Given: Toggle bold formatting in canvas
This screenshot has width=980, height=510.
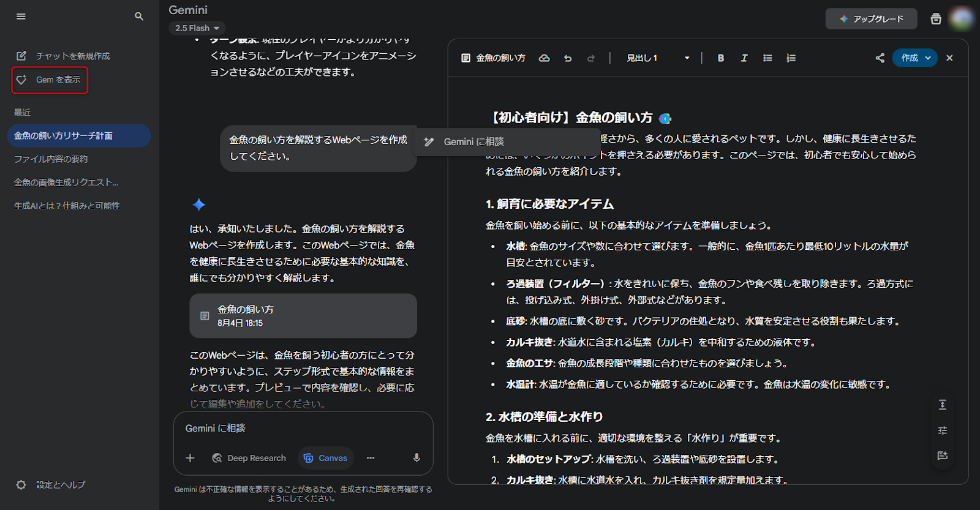Looking at the screenshot, I should point(720,58).
